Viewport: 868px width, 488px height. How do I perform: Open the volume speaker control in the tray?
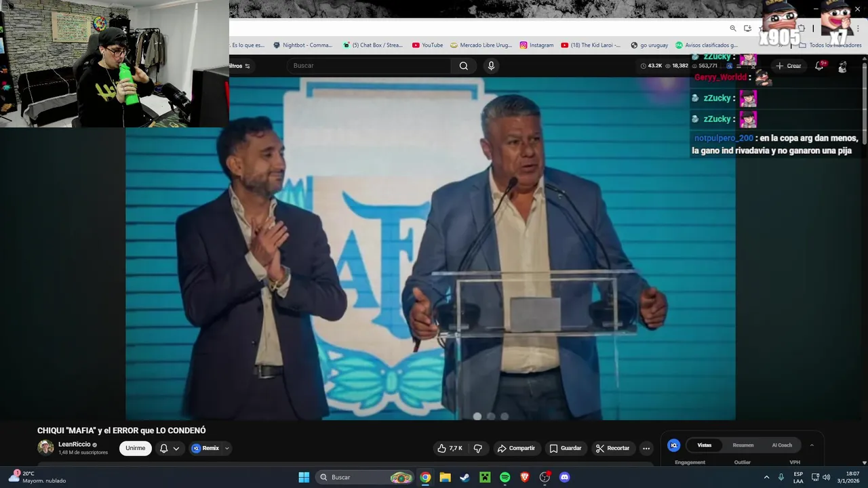pyautogui.click(x=826, y=477)
